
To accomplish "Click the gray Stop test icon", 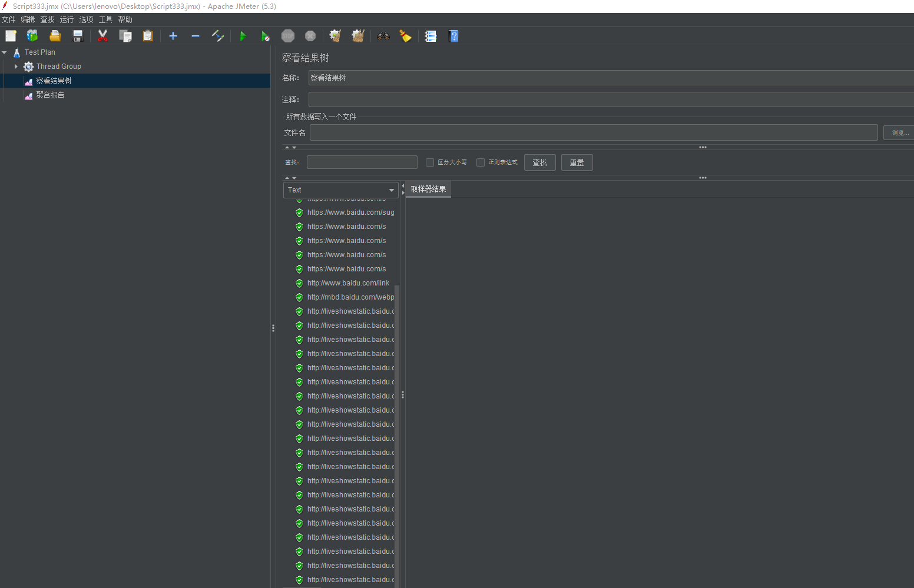I will tap(288, 36).
